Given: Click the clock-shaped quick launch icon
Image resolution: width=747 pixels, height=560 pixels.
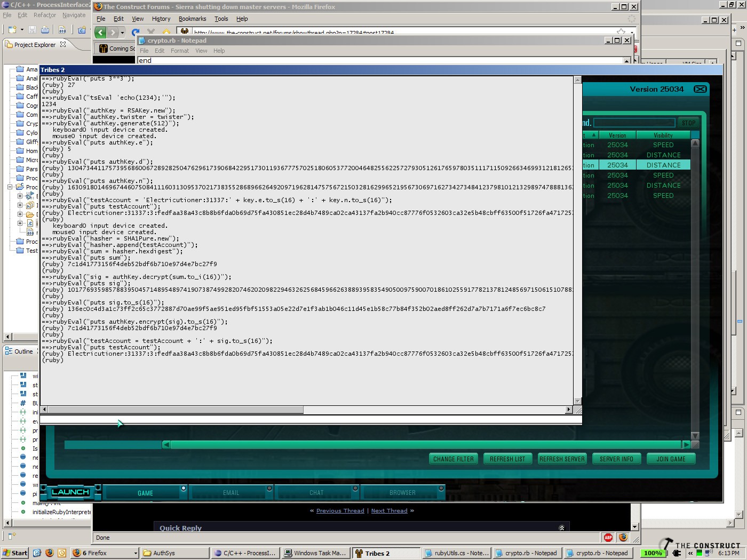Looking at the screenshot, I should [x=62, y=553].
